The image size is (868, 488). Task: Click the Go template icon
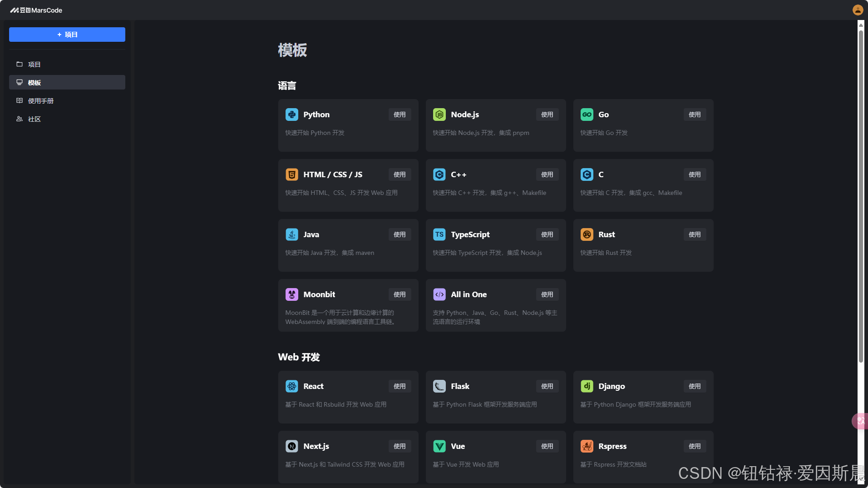pos(587,115)
